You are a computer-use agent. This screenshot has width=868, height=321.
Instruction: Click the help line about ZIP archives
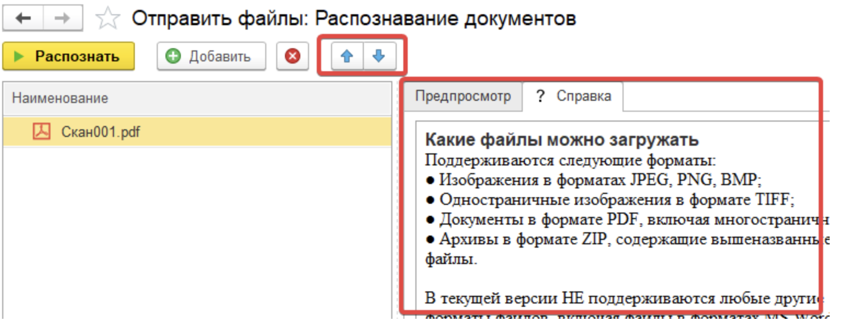point(625,239)
